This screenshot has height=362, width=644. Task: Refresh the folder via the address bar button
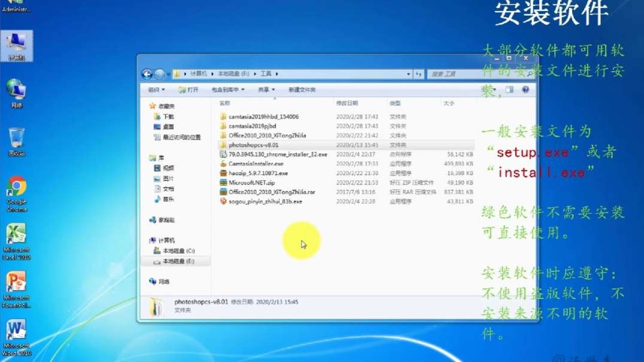coord(418,74)
